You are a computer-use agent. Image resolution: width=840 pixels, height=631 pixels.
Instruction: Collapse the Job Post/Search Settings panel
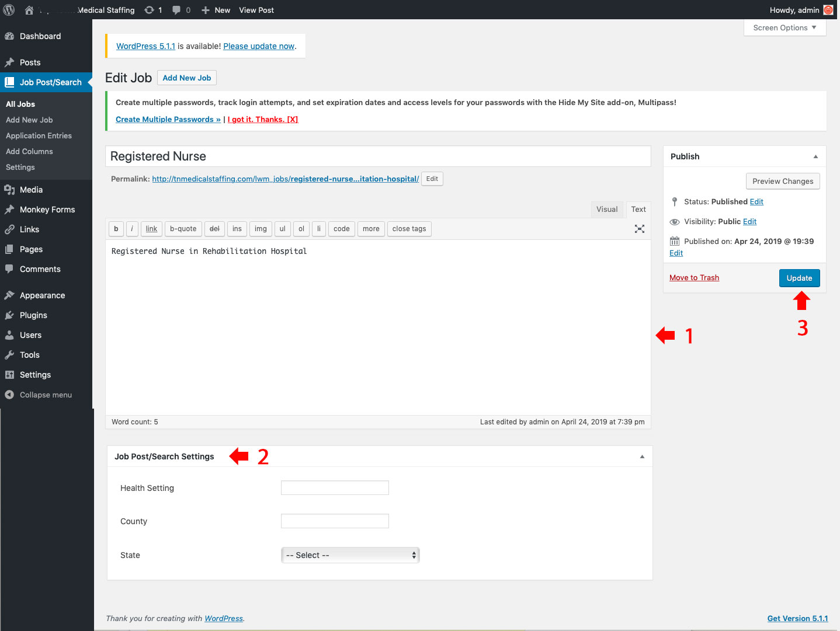tap(642, 456)
